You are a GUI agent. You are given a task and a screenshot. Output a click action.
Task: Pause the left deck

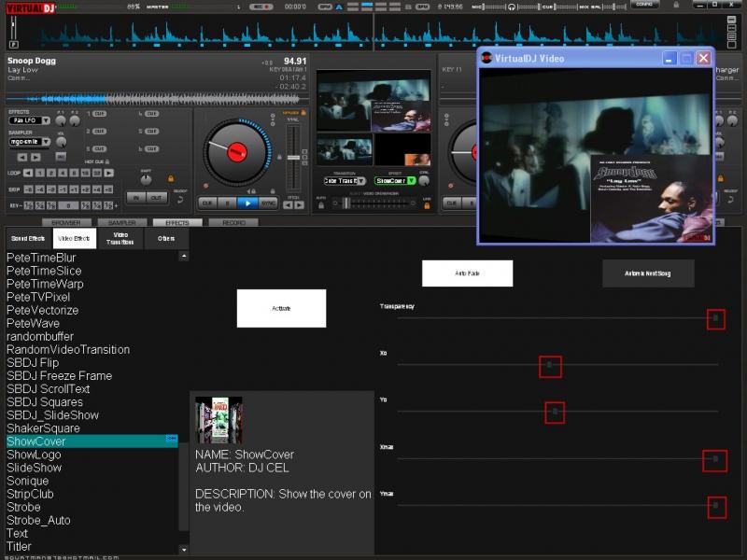coord(226,203)
